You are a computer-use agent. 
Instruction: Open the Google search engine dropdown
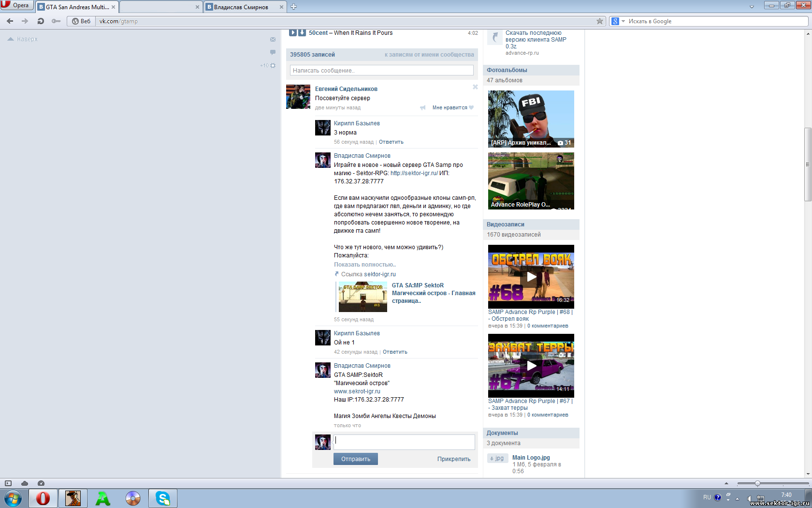click(618, 21)
